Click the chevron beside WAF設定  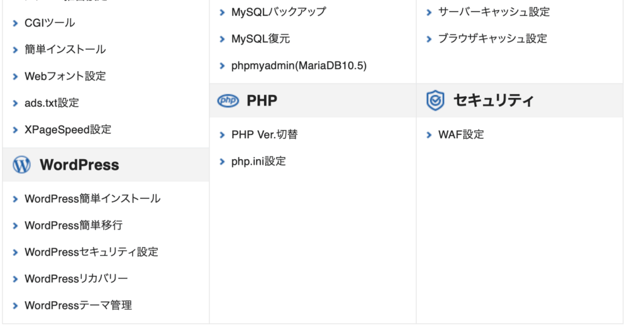pos(429,135)
